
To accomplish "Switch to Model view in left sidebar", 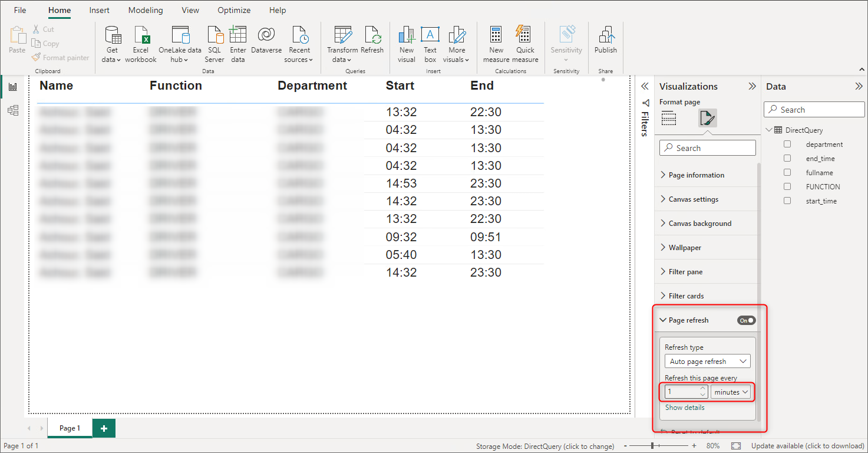I will pos(13,110).
